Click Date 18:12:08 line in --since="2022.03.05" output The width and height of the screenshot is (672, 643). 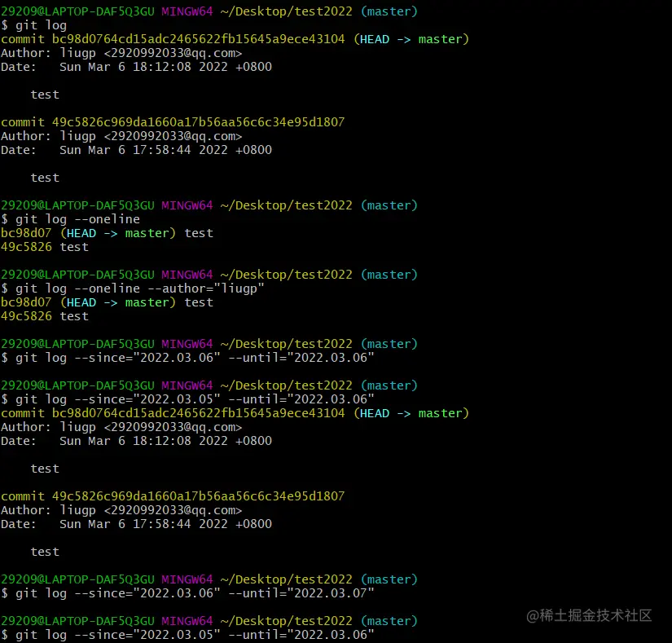[x=136, y=442]
